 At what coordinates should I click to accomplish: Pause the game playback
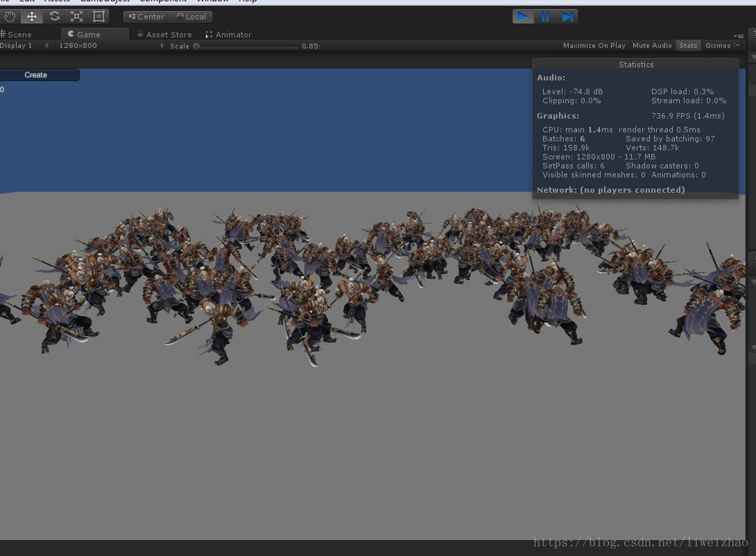pyautogui.click(x=545, y=17)
